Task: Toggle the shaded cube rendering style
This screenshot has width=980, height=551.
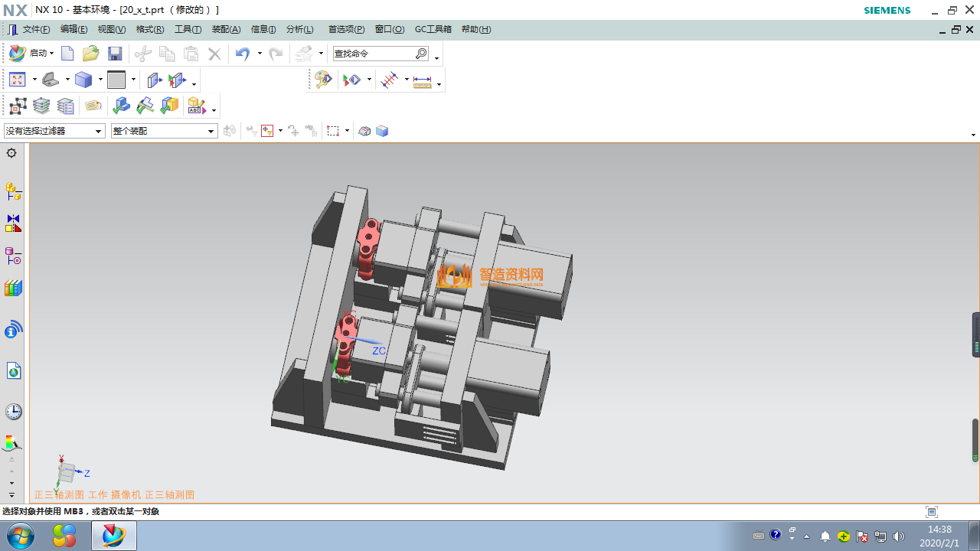Action: click(83, 80)
